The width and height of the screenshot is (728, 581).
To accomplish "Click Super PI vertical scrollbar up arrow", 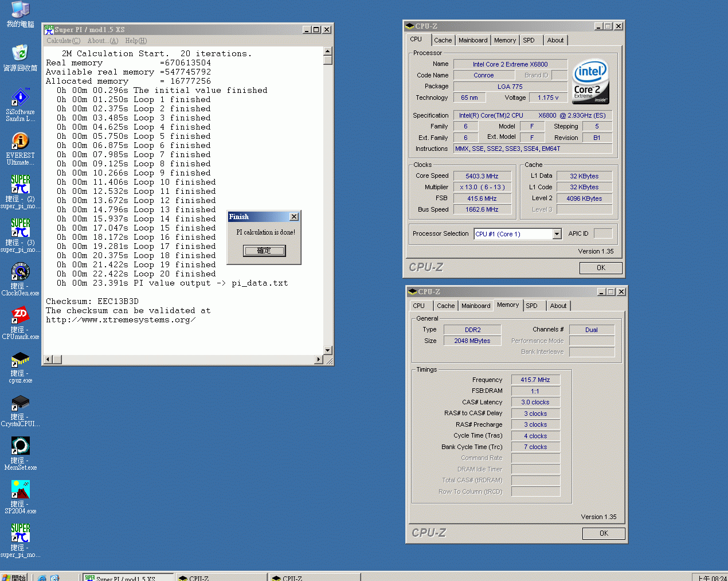I will coord(328,51).
